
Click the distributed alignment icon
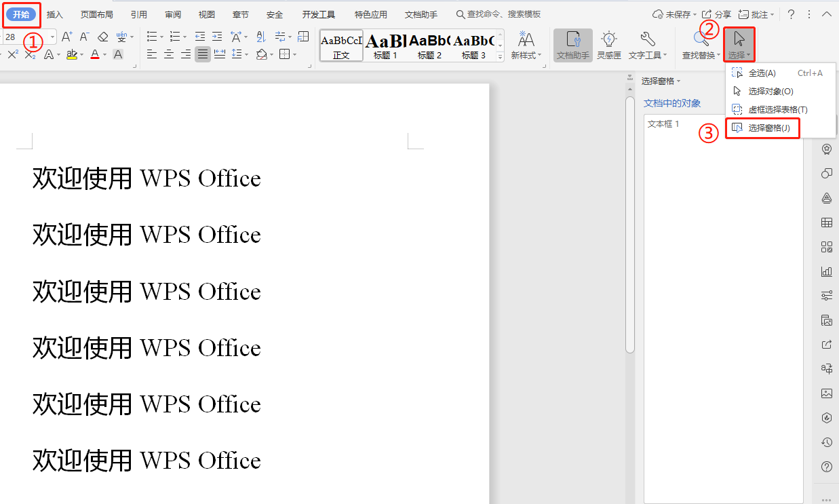point(220,54)
